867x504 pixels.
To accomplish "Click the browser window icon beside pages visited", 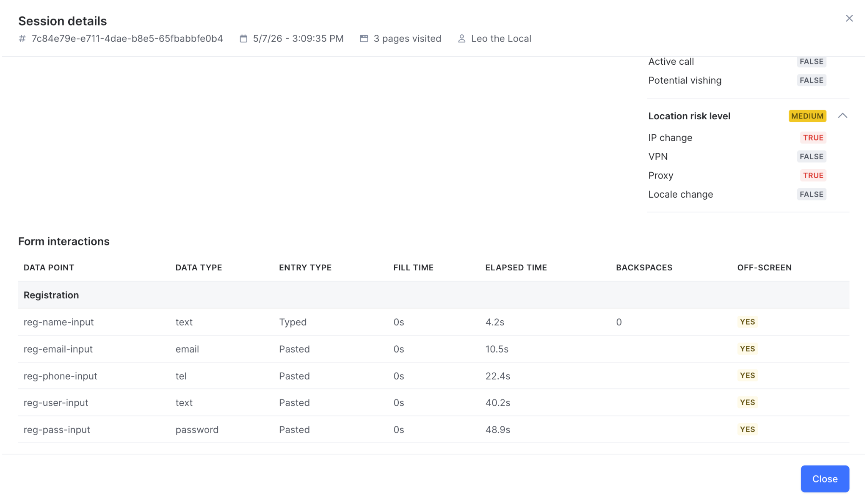I will pyautogui.click(x=364, y=39).
